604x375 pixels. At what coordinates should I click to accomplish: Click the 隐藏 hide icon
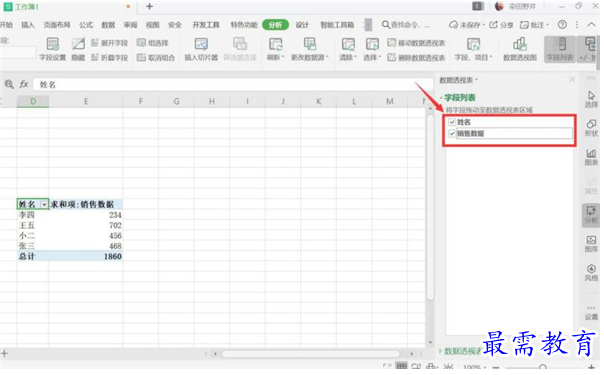(x=78, y=49)
